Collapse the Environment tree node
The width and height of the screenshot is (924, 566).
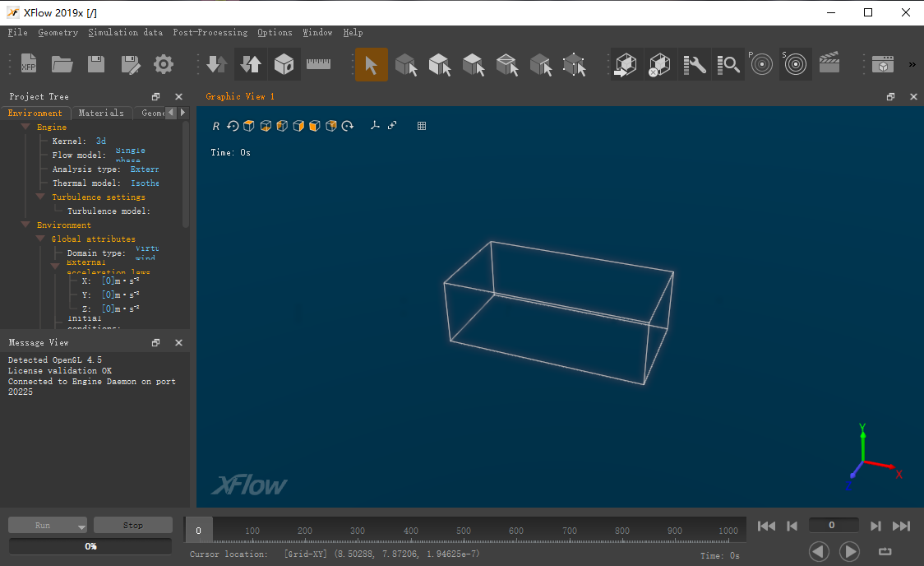tap(25, 225)
